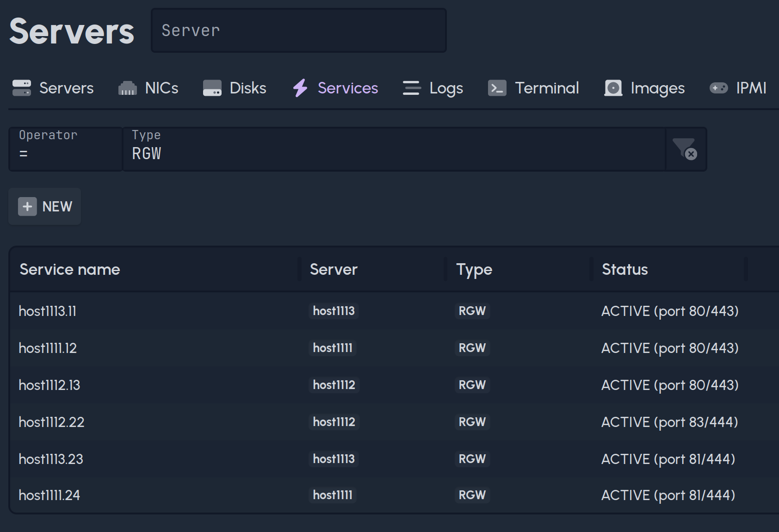Open the Operator dropdown

coord(66,149)
